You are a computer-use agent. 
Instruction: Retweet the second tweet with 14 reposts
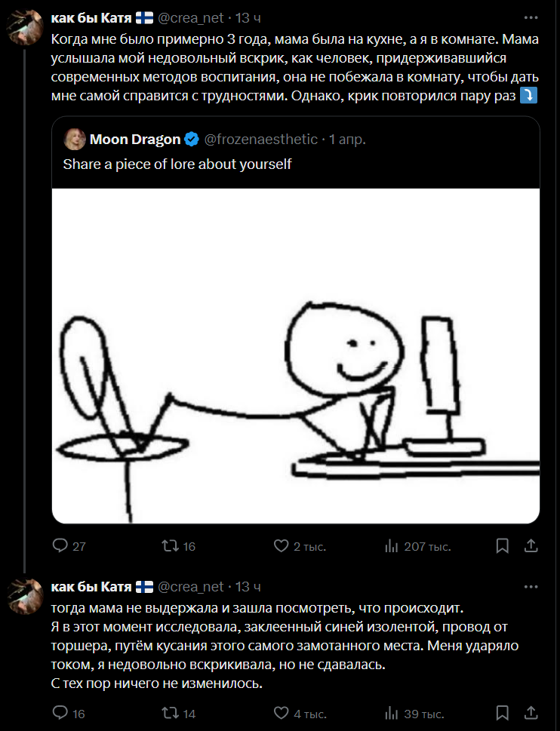(x=171, y=713)
